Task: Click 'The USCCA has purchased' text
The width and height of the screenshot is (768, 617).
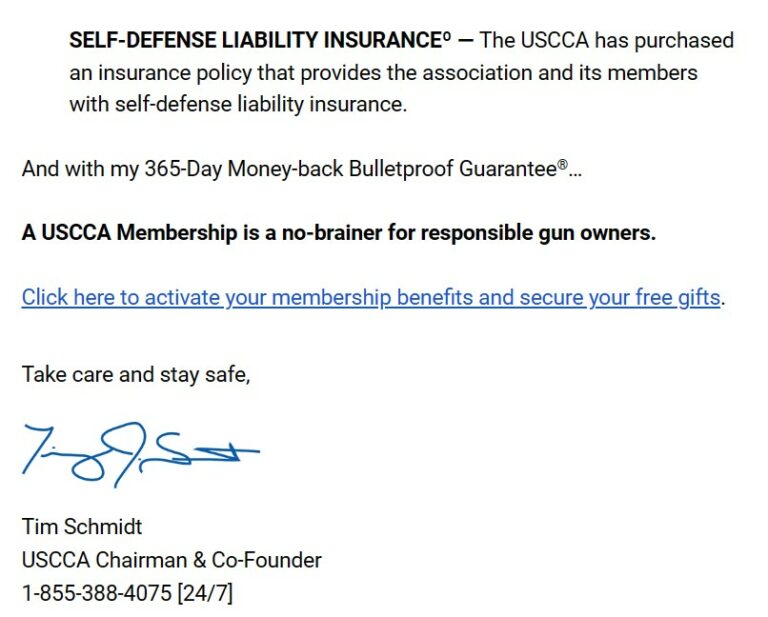Action: point(607,41)
